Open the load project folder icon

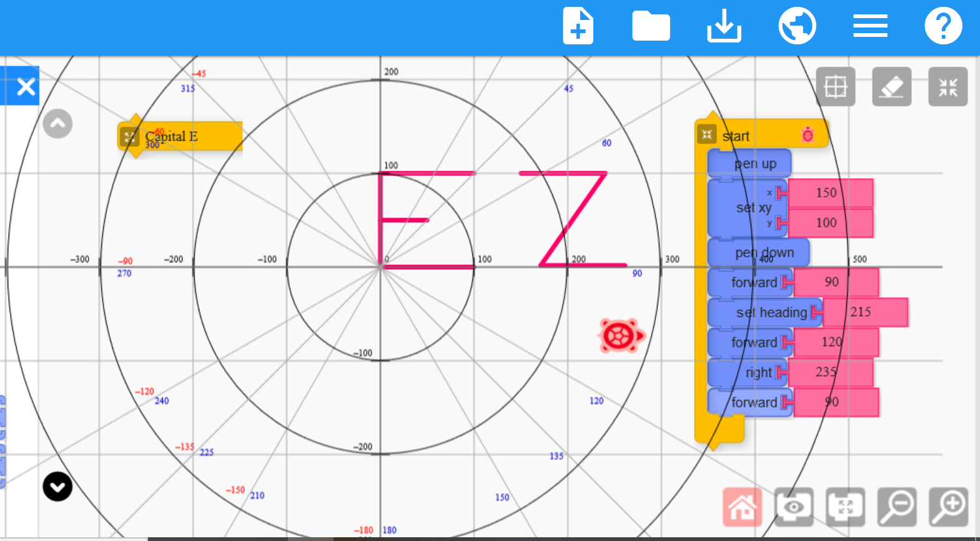[x=651, y=26]
